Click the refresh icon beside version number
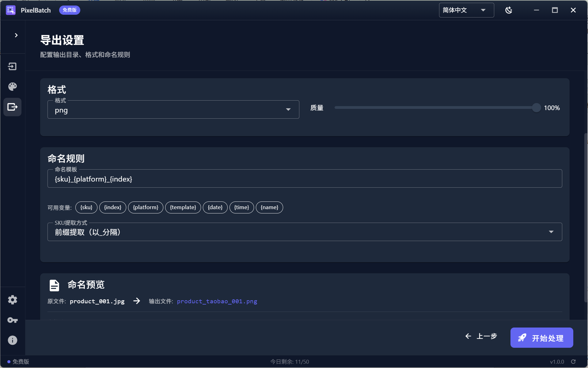The image size is (588, 368). tap(573, 362)
